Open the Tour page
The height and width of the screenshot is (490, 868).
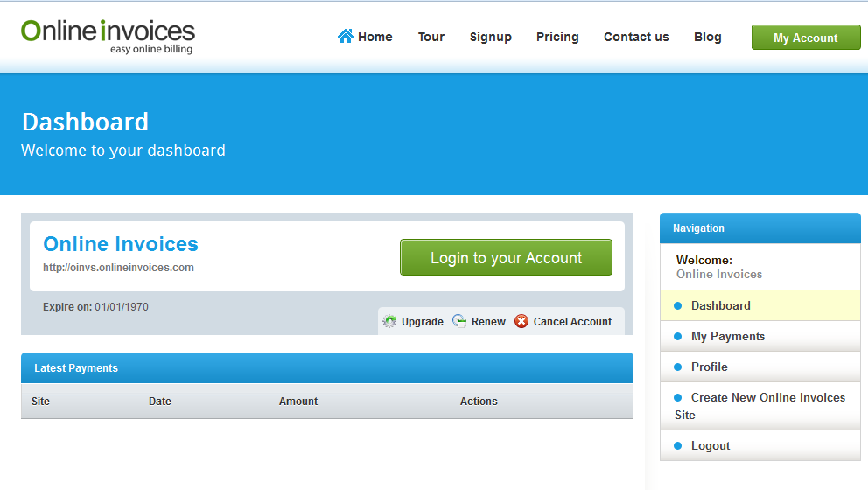pyautogui.click(x=430, y=37)
